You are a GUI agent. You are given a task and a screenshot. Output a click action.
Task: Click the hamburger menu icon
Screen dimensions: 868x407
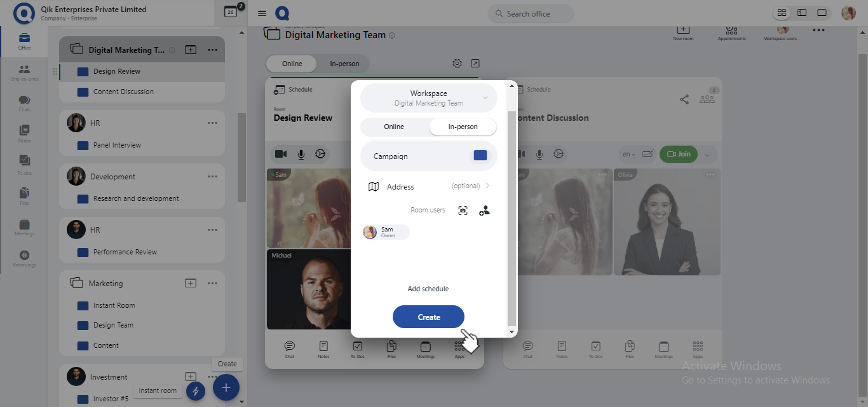click(262, 13)
